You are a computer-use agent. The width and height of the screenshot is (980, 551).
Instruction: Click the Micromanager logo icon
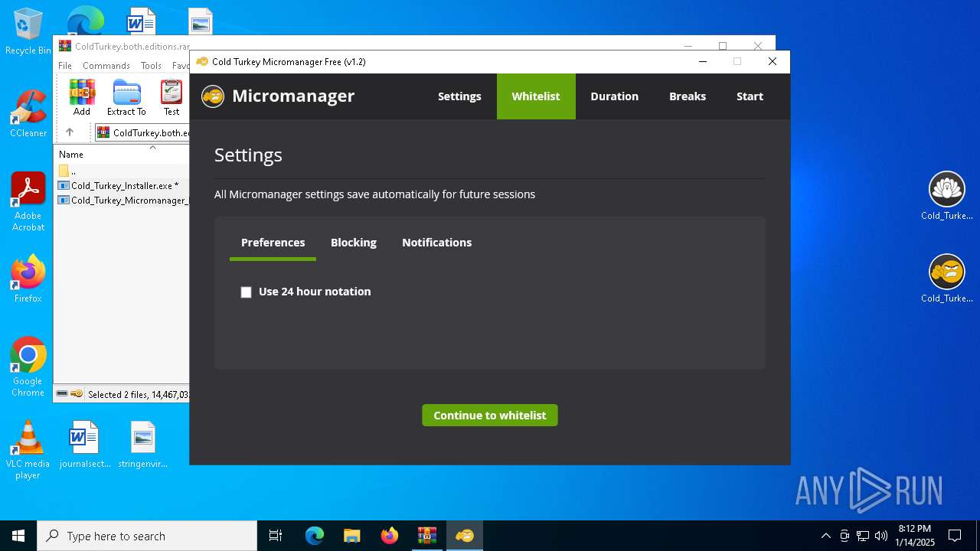click(213, 96)
